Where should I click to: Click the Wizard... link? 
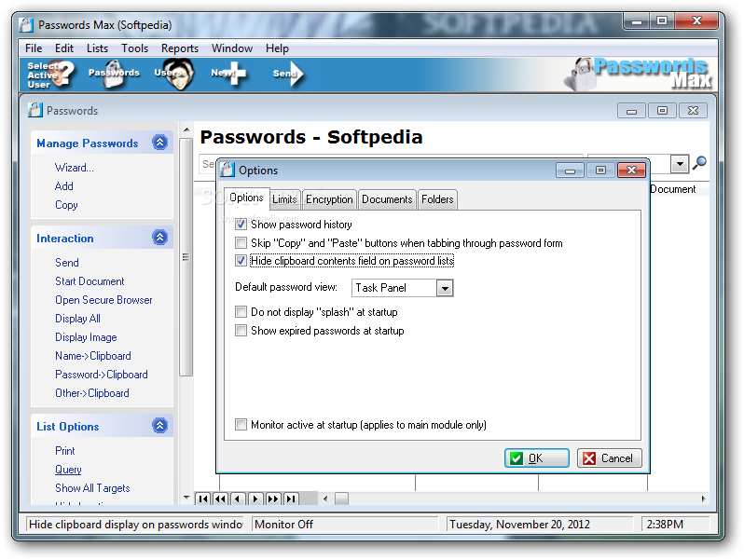74,168
